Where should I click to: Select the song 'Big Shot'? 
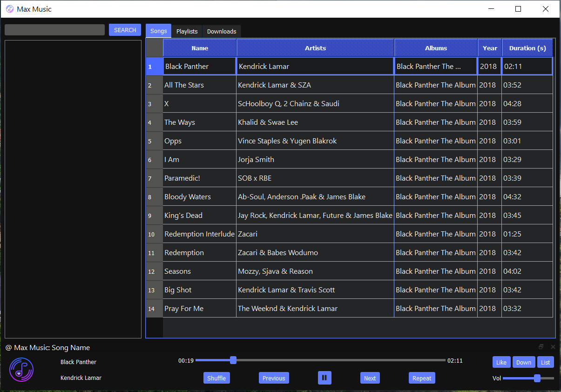click(x=199, y=290)
